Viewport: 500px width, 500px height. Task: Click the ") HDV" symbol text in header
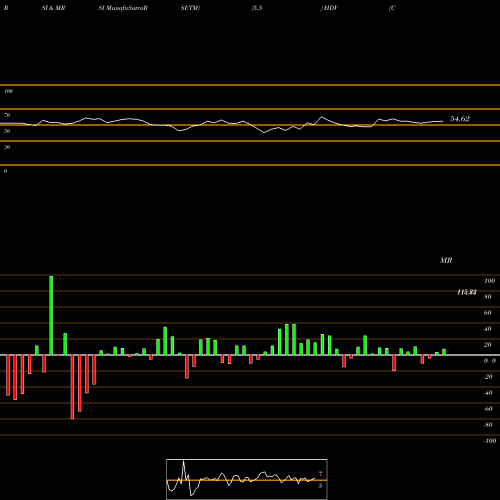329,8
